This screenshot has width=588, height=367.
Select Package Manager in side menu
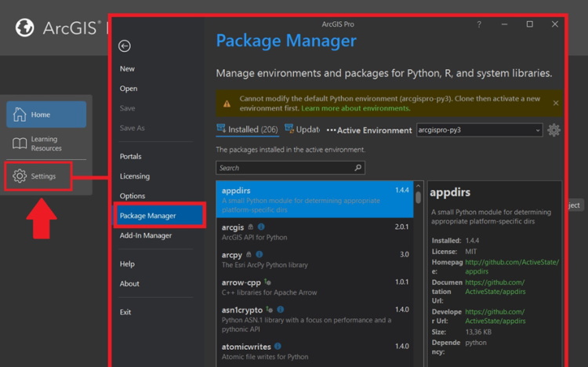[x=158, y=216]
